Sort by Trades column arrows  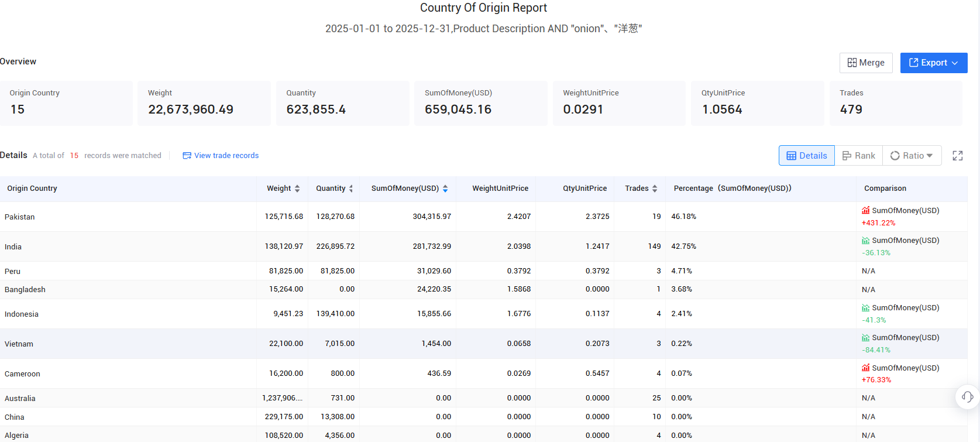(x=655, y=189)
